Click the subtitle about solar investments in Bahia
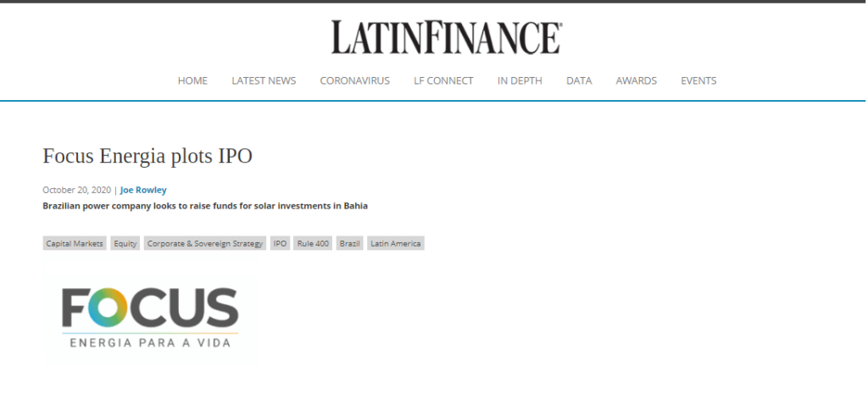Viewport: 868px width, 394px height. point(205,206)
